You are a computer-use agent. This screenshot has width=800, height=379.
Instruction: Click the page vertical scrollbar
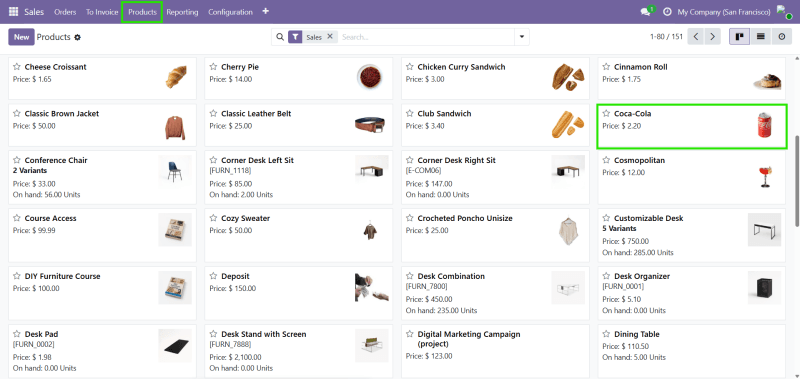(x=797, y=181)
